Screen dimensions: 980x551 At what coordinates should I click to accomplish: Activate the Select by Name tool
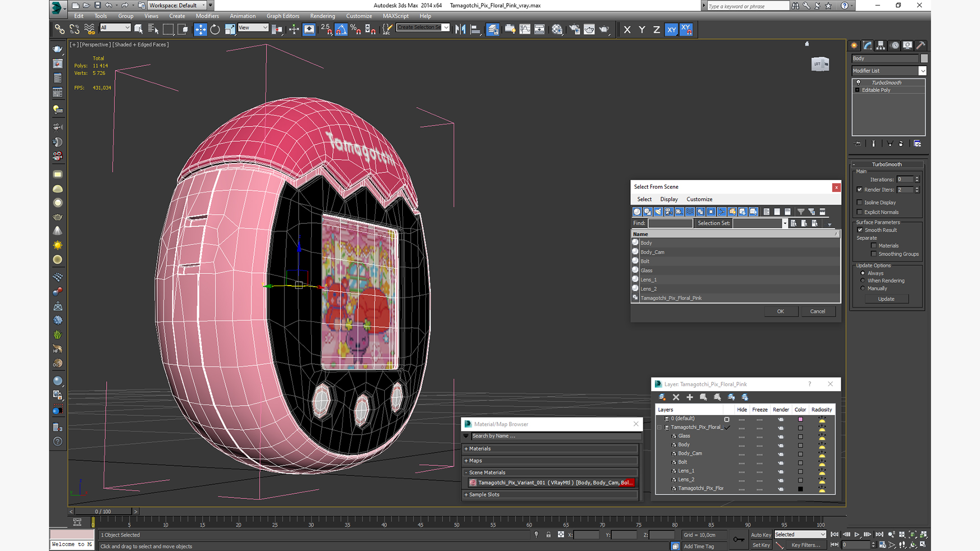(153, 30)
